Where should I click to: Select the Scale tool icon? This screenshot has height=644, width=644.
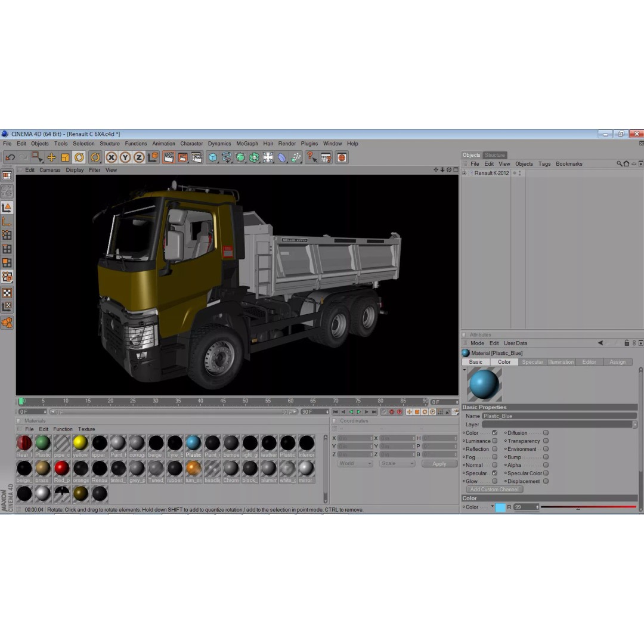[66, 157]
